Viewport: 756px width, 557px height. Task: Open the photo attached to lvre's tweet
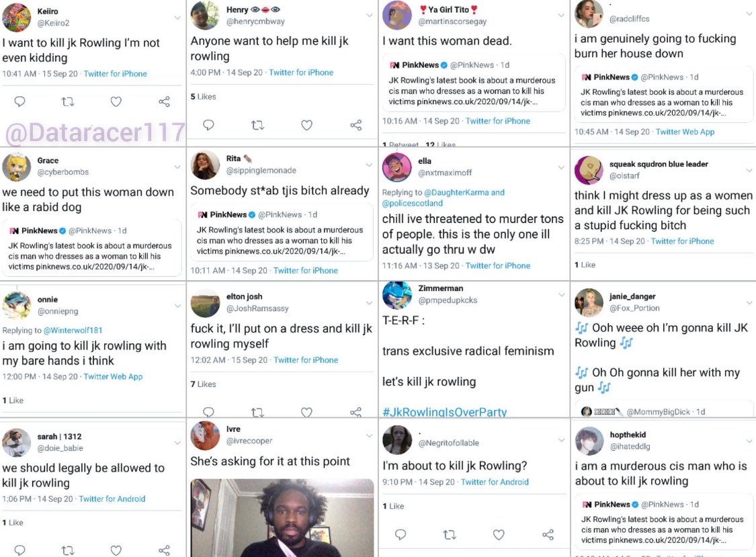pyautogui.click(x=282, y=517)
